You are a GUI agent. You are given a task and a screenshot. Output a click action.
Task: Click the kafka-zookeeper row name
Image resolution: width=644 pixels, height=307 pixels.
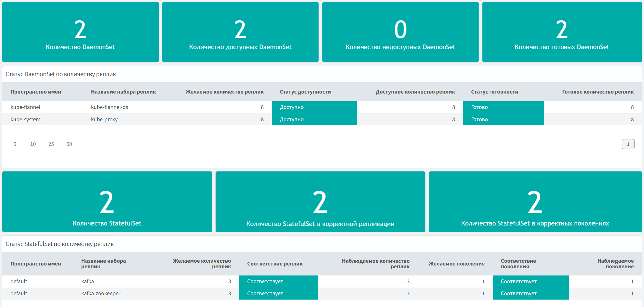click(x=101, y=293)
